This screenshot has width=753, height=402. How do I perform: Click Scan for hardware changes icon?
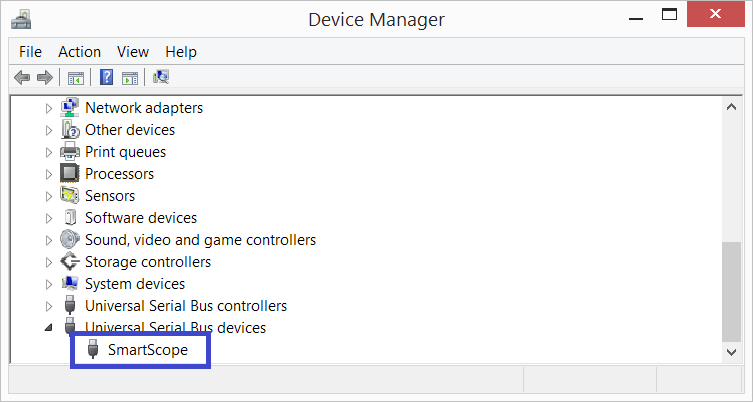pyautogui.click(x=161, y=77)
